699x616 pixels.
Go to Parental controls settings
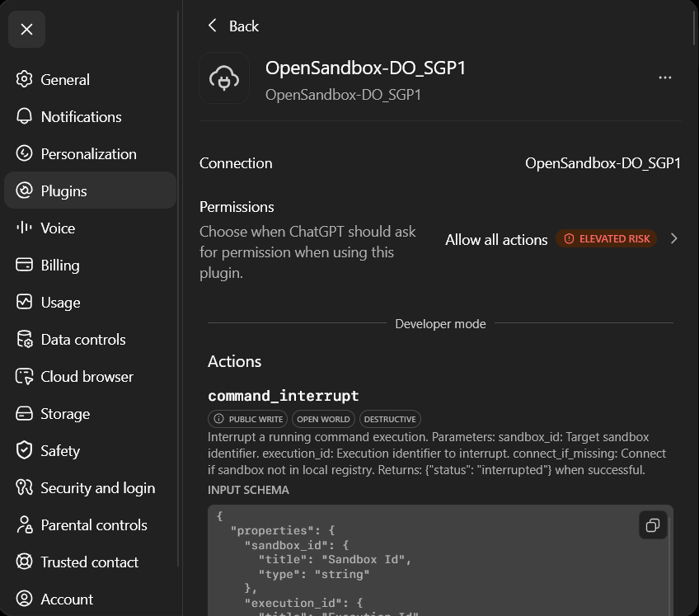(90, 524)
